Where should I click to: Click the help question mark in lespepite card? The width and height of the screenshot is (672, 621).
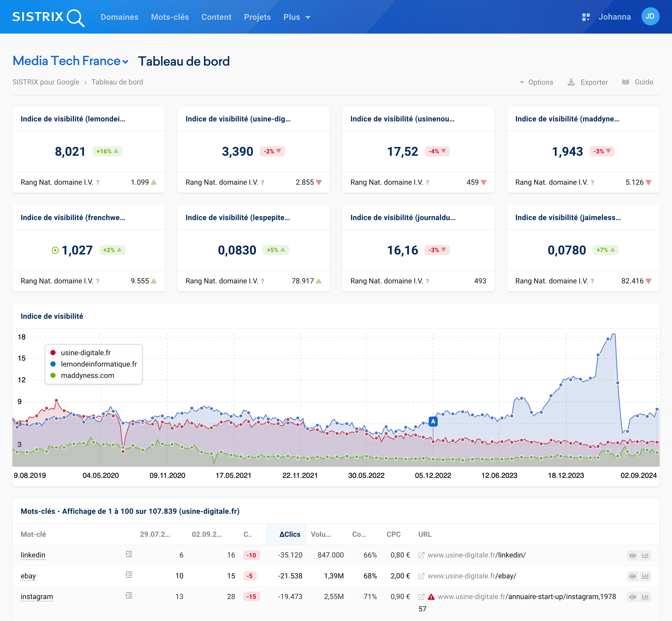click(263, 281)
